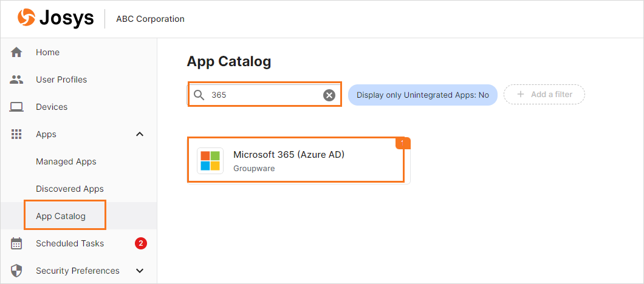Click the Scheduled Tasks badge showing 2

141,243
